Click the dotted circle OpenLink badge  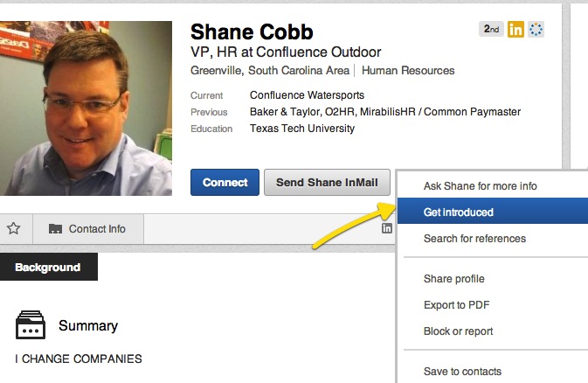coord(536,29)
